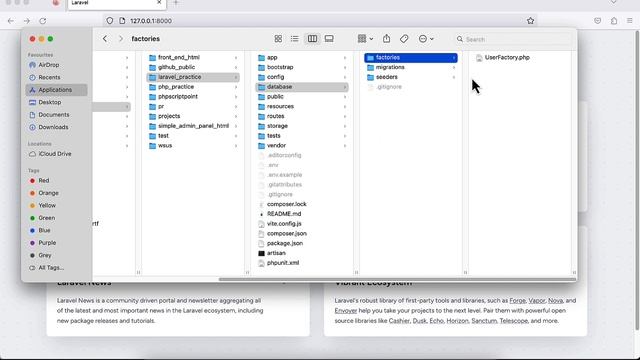The width and height of the screenshot is (640, 360).
Task: Go back in Finder
Action: pos(105,39)
